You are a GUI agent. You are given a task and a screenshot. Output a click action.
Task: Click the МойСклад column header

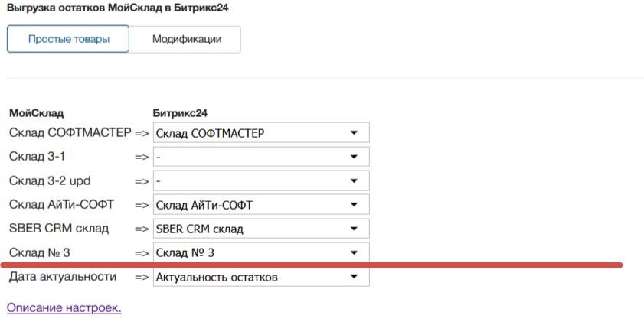(x=36, y=113)
